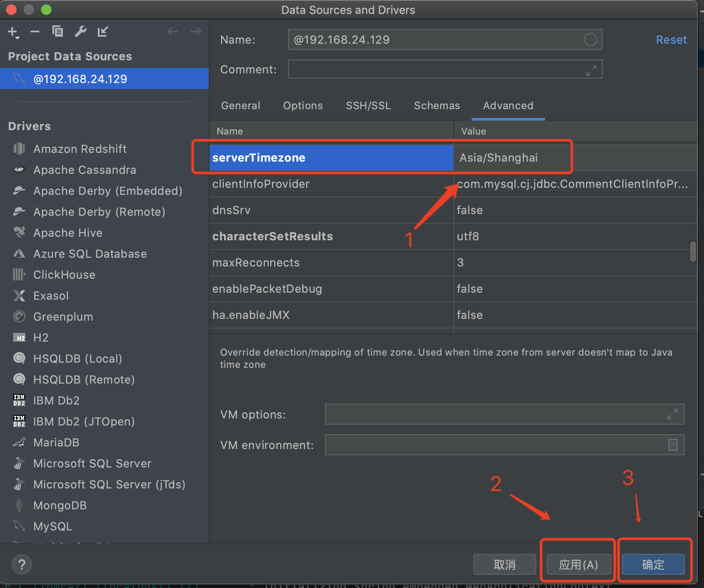Viewport: 704px width, 588px height.
Task: Select the Advanced tab
Action: coord(508,106)
